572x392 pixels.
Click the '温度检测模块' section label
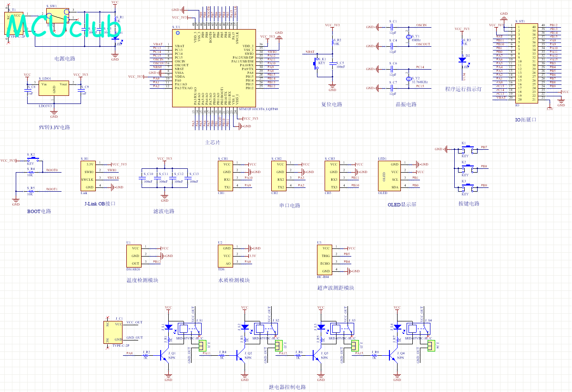pos(142,280)
